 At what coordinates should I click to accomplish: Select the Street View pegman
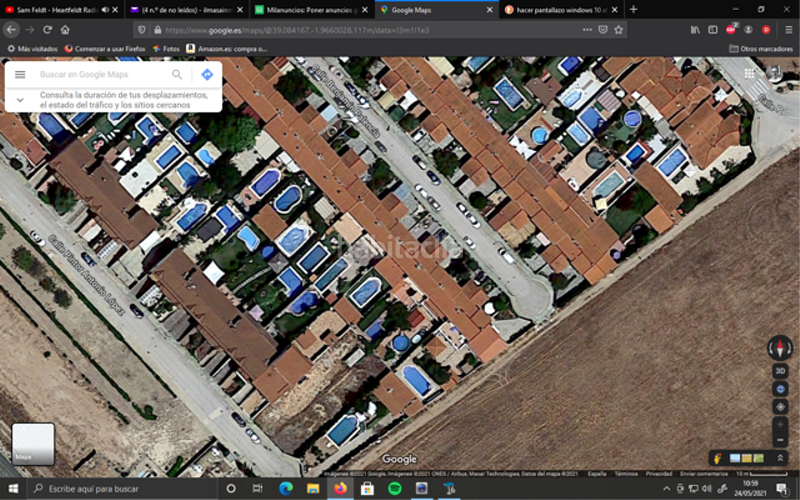click(718, 458)
